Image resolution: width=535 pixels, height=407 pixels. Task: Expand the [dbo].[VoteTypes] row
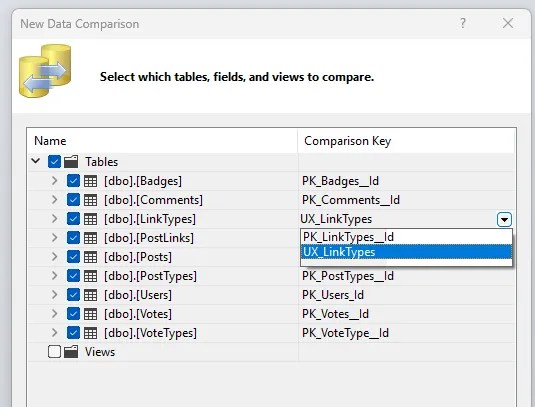(x=54, y=333)
